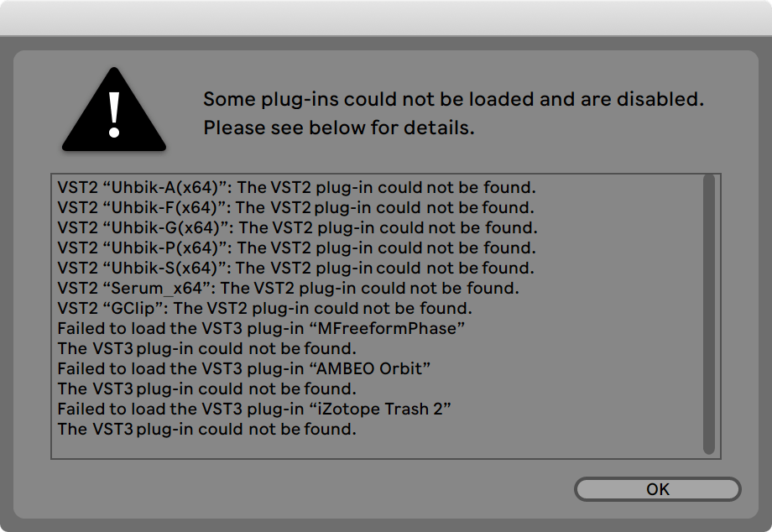Click the not-found line below AMBEO Orbit
Screen dimensions: 772x532
(x=206, y=389)
